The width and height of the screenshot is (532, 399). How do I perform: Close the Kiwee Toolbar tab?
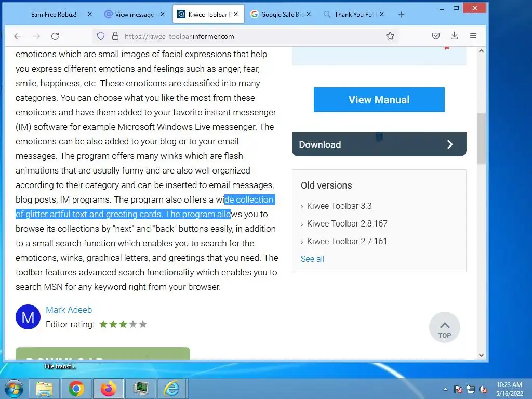pos(236,14)
